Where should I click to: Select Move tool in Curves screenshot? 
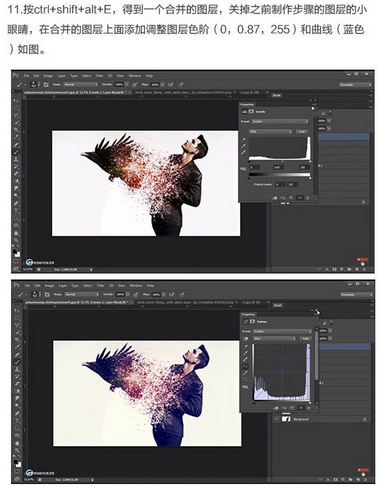(17, 310)
